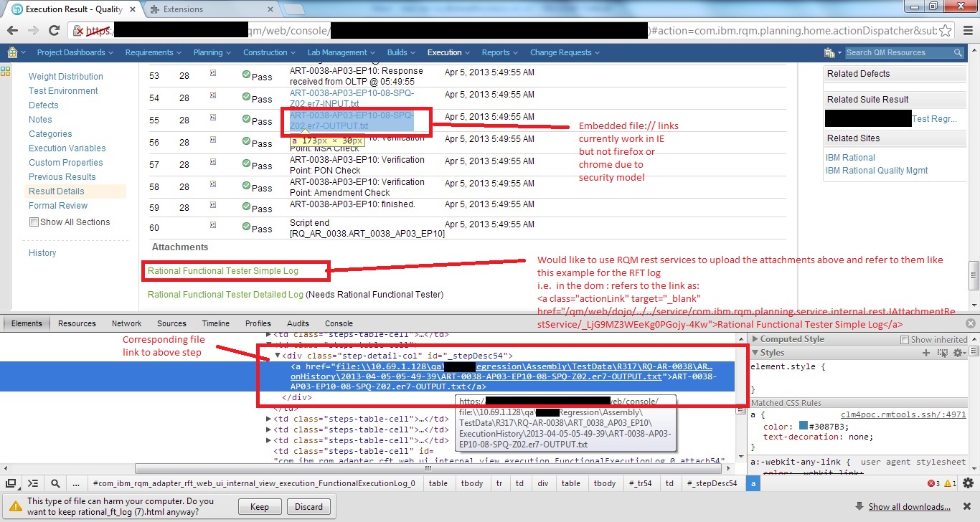The width and height of the screenshot is (980, 522).
Task: Select Weight Distribution in sidebar
Action: tap(66, 77)
